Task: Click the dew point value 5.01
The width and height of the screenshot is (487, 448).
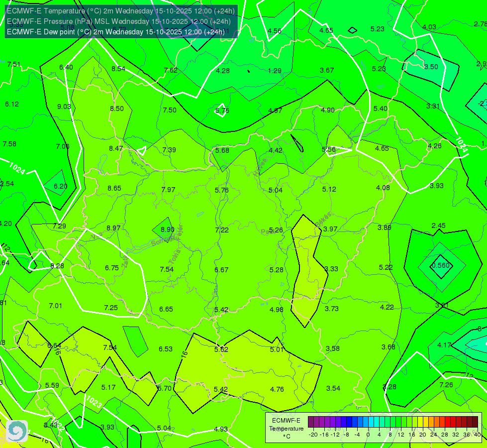Action: click(277, 349)
